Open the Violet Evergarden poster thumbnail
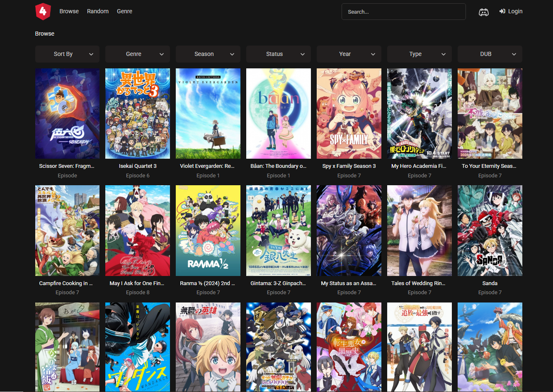Image resolution: width=553 pixels, height=392 pixels. tap(208, 114)
